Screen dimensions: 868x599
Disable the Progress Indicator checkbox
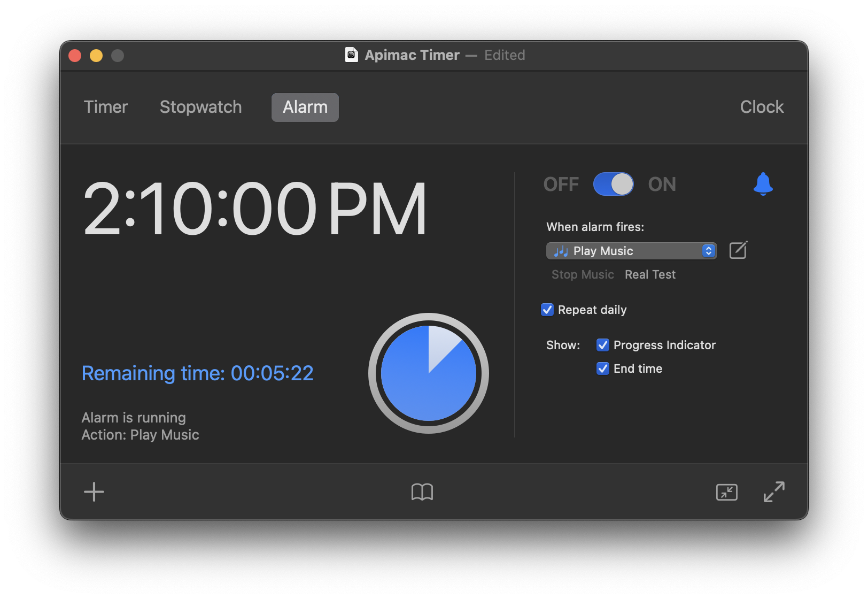click(x=602, y=345)
